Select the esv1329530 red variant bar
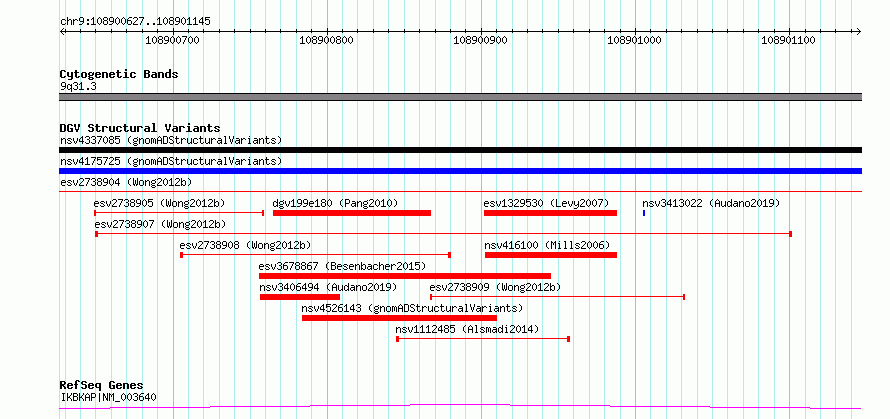This screenshot has height=419, width=890. click(551, 213)
